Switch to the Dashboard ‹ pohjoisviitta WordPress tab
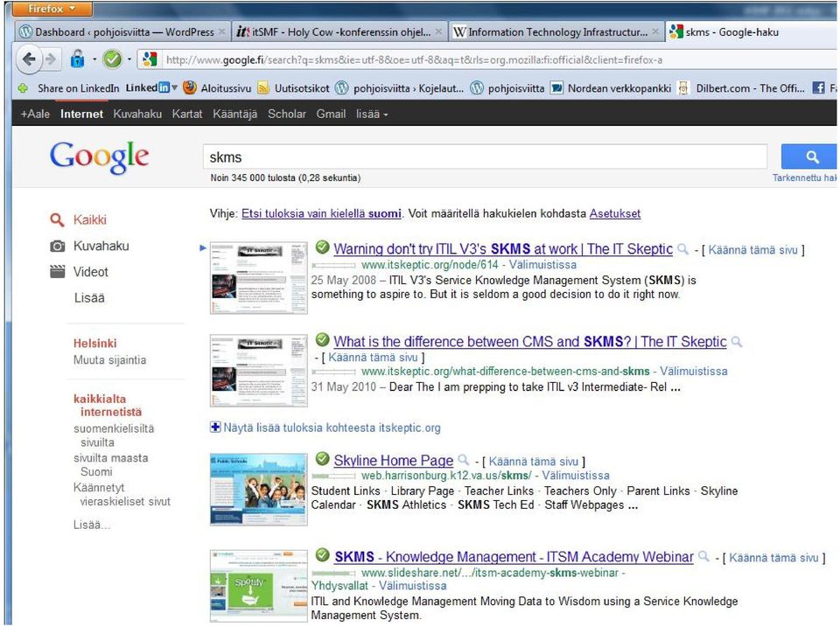Viewport: 840px width, 626px height. (x=122, y=32)
